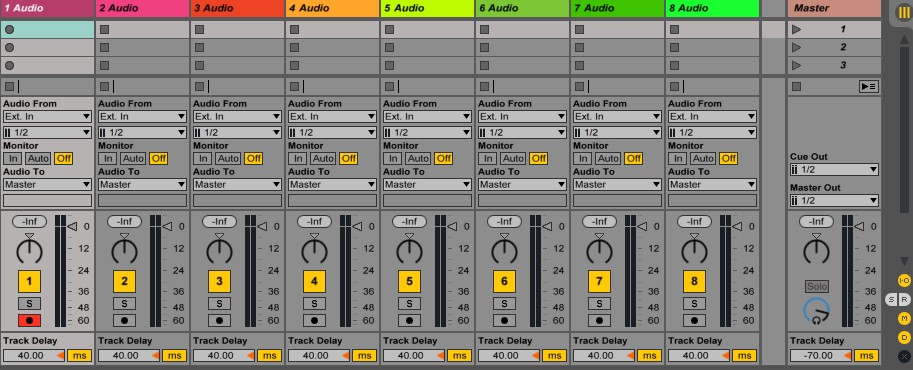This screenshot has width=913, height=370.
Task: Click Master volume fader handle
Action: pyautogui.click(x=860, y=226)
